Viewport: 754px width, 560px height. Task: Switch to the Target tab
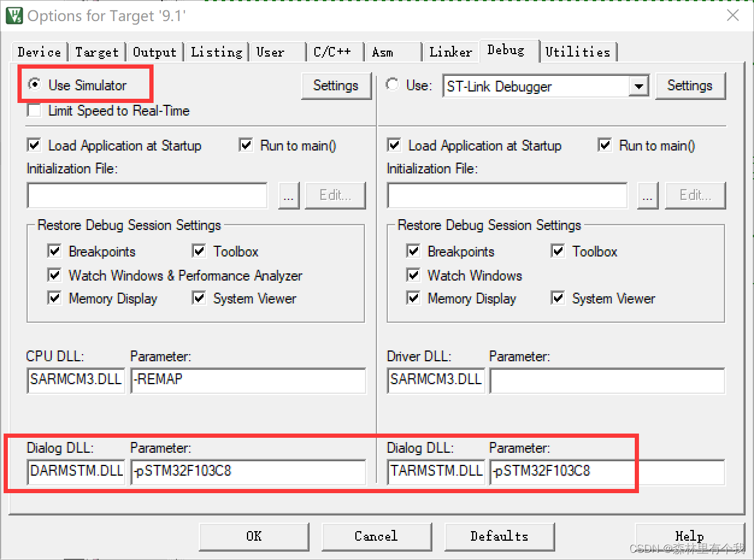[96, 52]
